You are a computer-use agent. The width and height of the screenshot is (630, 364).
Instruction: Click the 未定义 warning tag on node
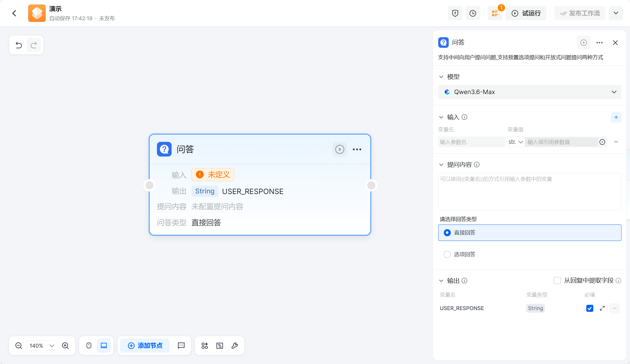click(213, 175)
